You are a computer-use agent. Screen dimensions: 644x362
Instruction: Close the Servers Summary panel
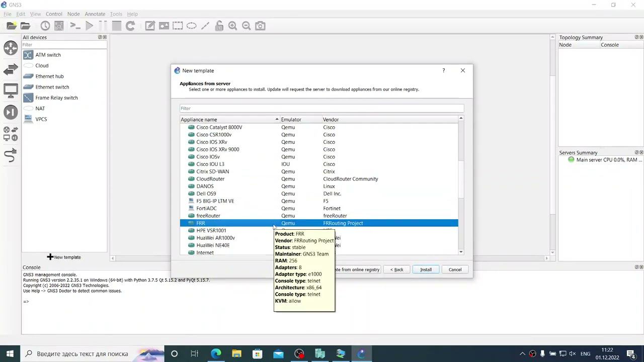coord(641,152)
